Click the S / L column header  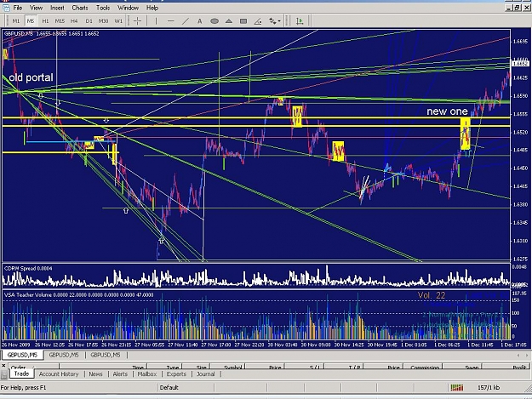point(304,367)
